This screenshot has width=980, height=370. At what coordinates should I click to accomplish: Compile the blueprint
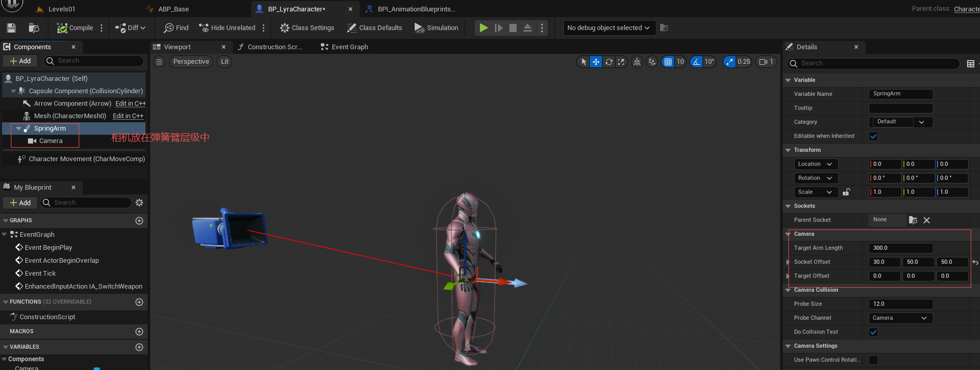coord(75,28)
